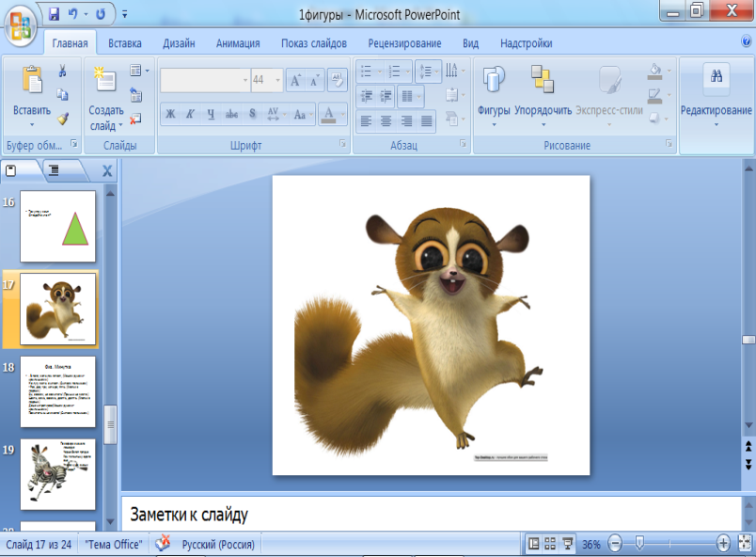Image resolution: width=756 pixels, height=557 pixels.
Task: Toggle text shadow S formatting
Action: 252,114
